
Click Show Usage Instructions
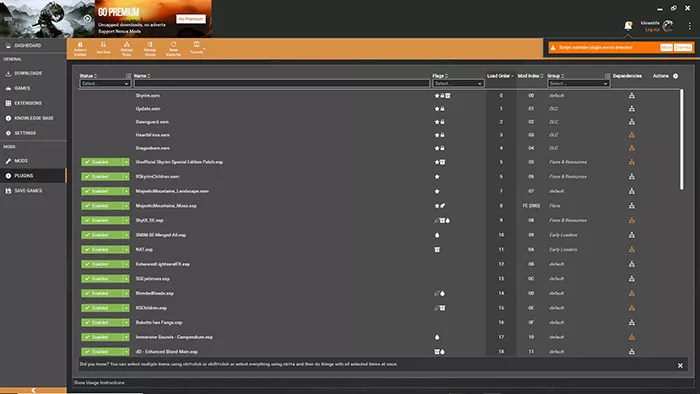point(99,382)
